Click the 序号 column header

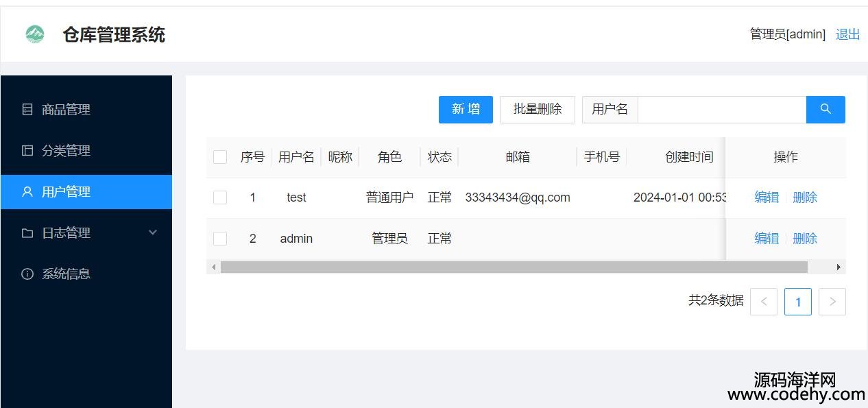(252, 157)
